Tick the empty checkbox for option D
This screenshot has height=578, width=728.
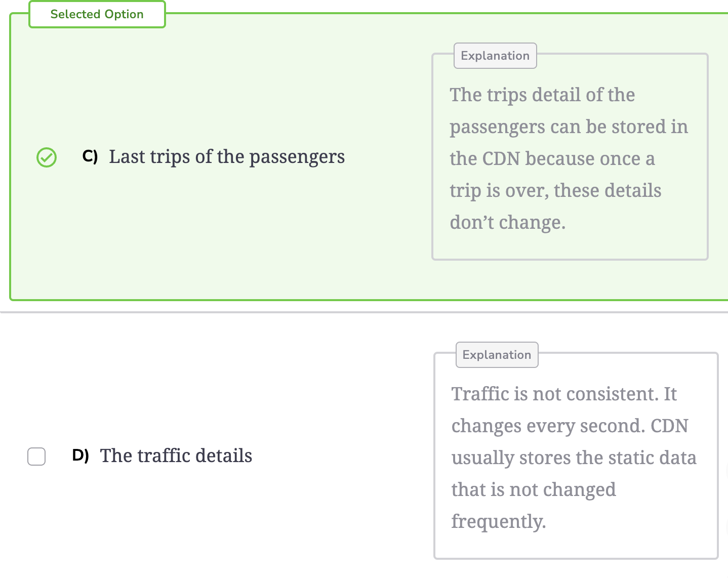click(36, 456)
